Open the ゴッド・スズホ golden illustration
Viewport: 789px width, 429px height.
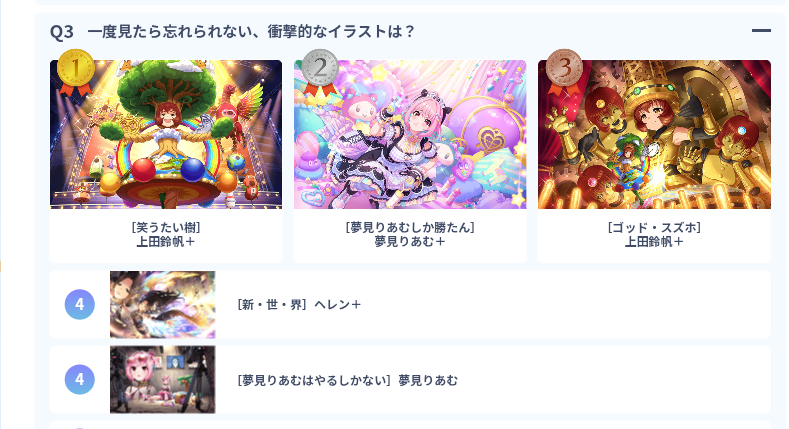654,134
